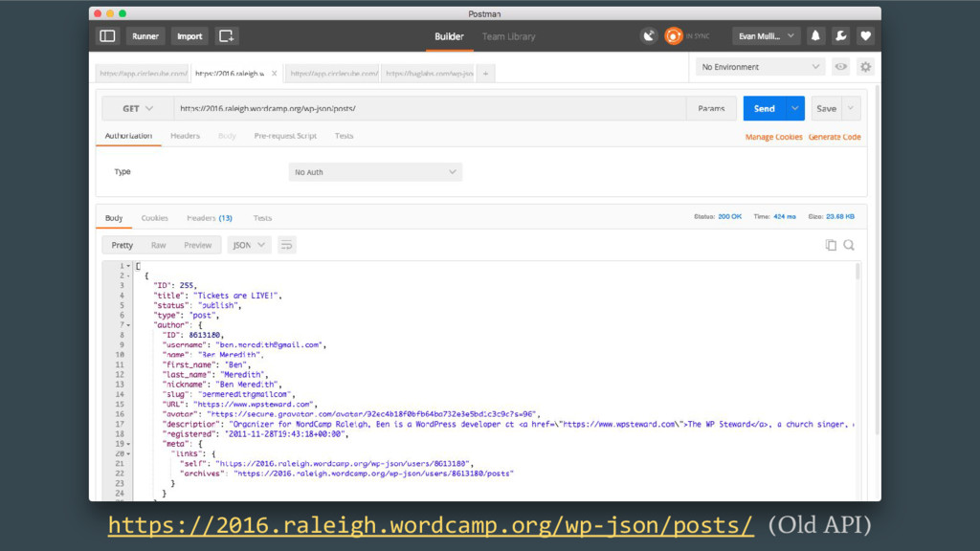Select the response Body tab
This screenshot has height=551, width=980.
click(114, 218)
